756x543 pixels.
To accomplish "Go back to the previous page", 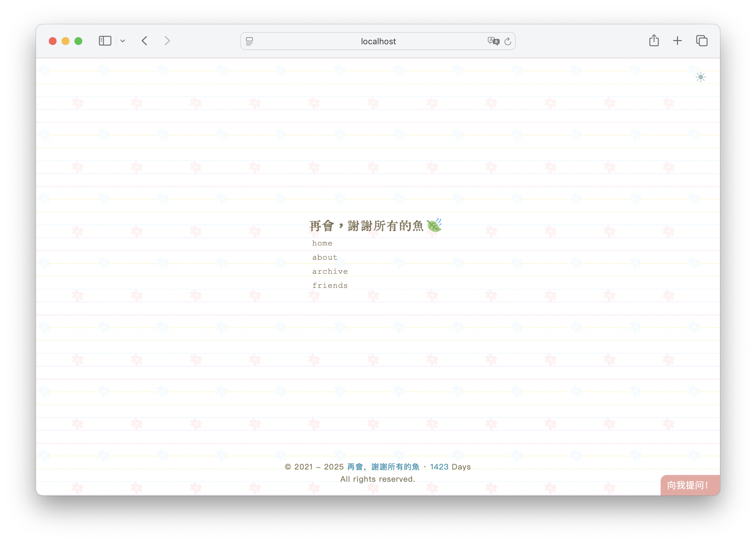I will (x=145, y=41).
